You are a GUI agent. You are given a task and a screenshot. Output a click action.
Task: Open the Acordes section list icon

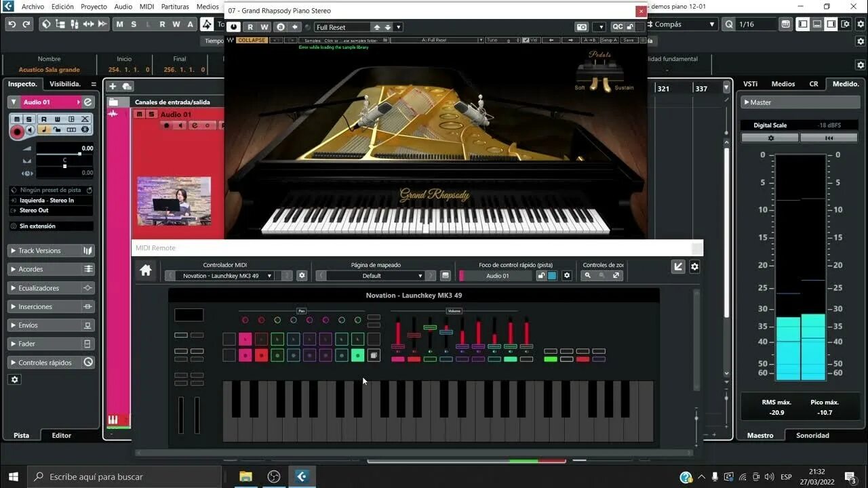pos(88,269)
